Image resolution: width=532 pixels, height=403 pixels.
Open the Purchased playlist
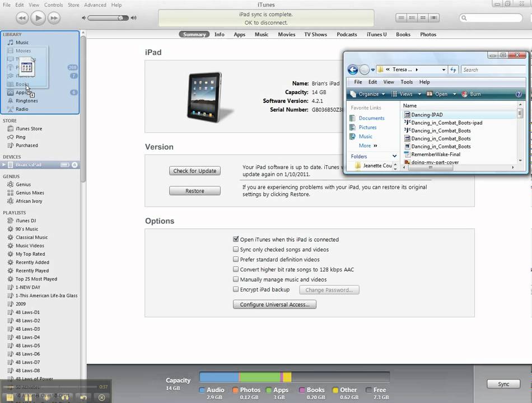click(x=26, y=145)
